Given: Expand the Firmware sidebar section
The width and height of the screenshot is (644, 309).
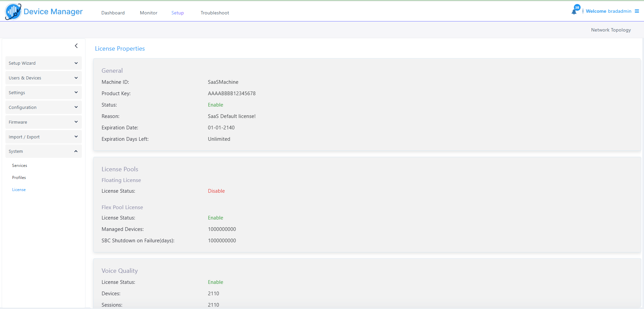Looking at the screenshot, I should click(43, 122).
